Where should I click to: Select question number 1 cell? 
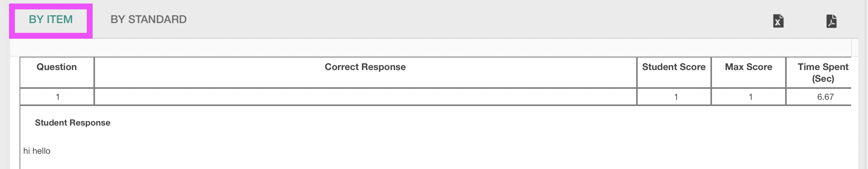[57, 97]
